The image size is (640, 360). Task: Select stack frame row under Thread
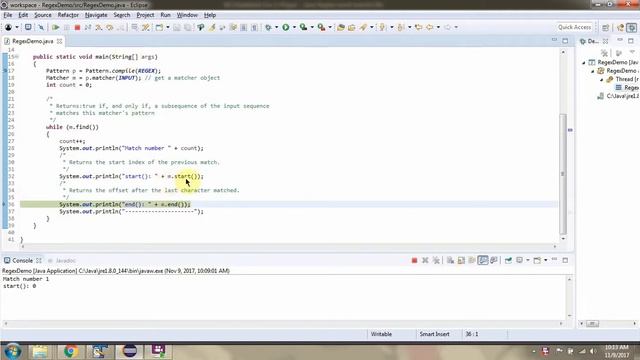tap(627, 88)
